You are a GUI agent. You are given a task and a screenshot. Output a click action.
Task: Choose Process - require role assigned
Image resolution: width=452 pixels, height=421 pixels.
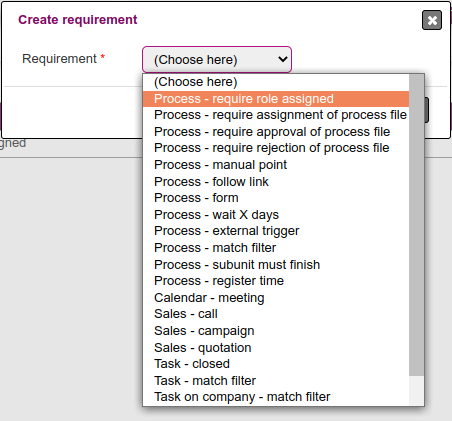[276, 99]
